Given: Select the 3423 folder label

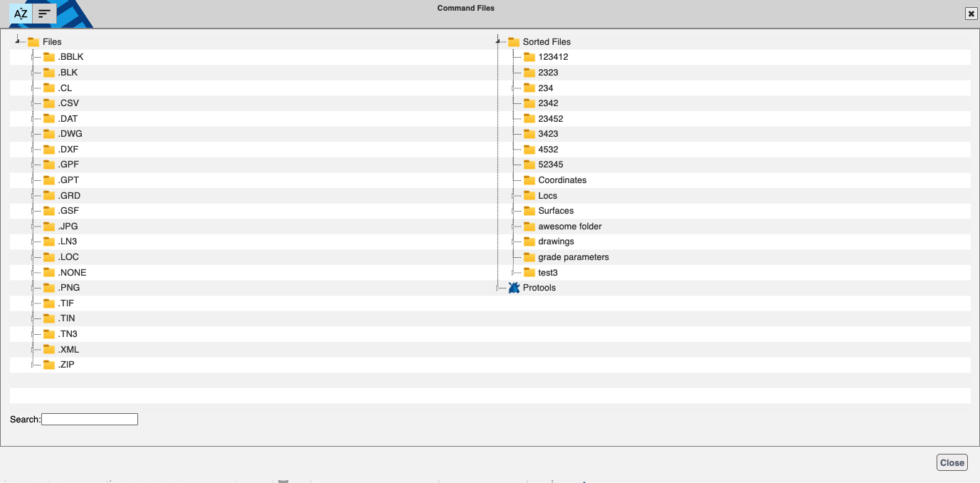Looking at the screenshot, I should tap(548, 134).
